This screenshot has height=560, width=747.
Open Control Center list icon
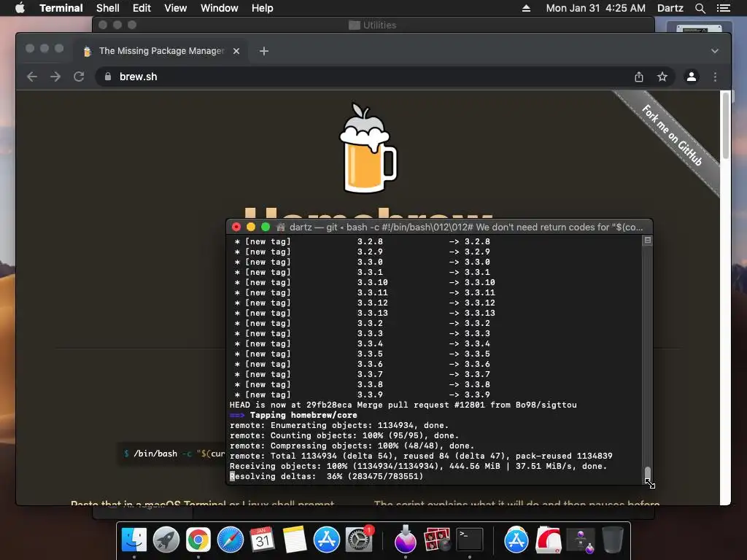tap(724, 8)
